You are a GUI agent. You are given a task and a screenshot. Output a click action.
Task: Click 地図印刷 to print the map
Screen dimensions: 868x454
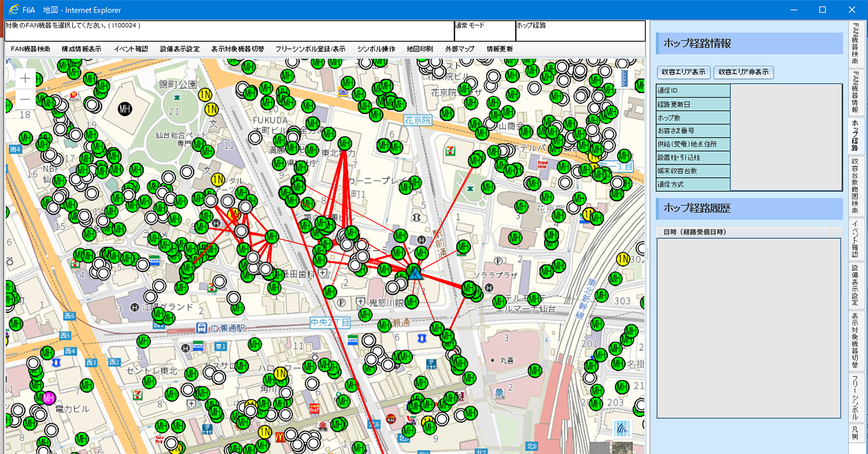click(x=420, y=49)
